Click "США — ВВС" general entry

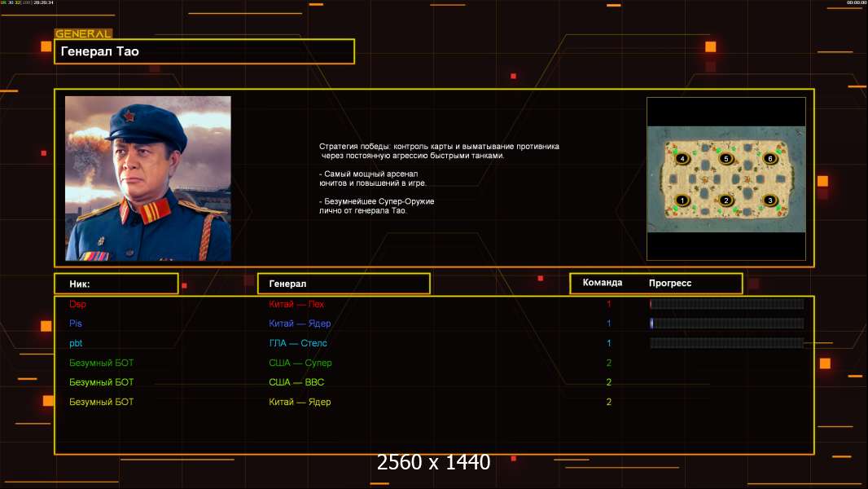click(x=296, y=382)
